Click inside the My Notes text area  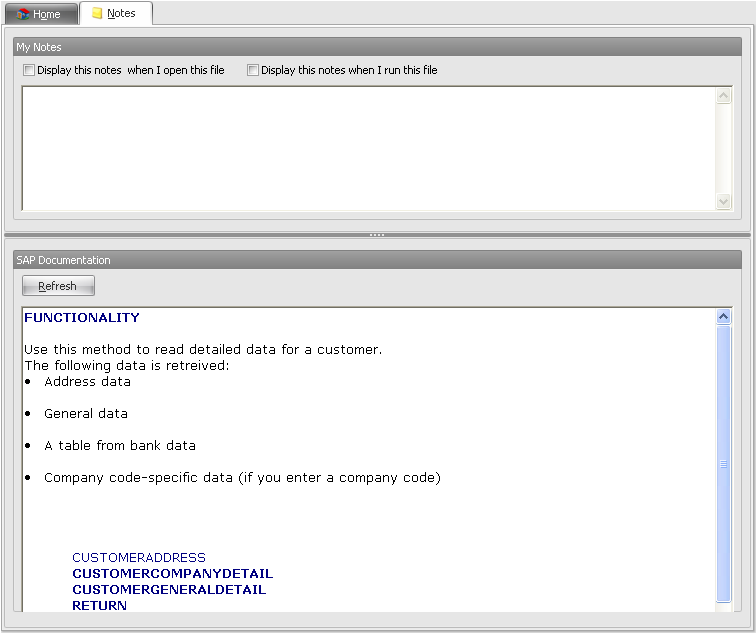coord(368,148)
